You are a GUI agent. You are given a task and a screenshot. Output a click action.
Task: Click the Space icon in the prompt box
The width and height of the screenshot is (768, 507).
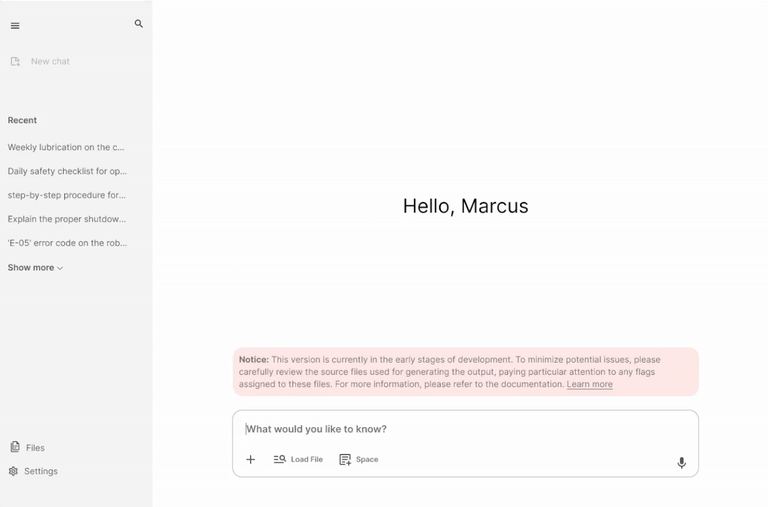point(345,460)
